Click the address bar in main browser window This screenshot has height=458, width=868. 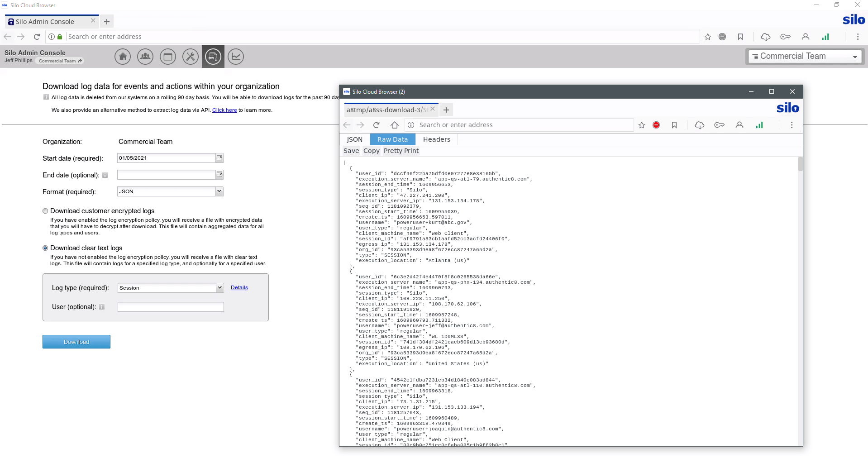click(x=383, y=37)
